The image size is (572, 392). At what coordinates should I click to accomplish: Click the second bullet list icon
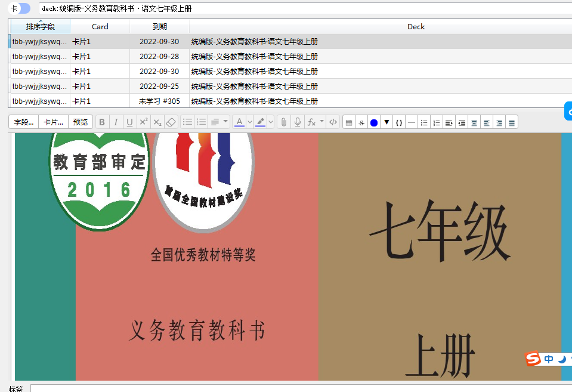424,123
